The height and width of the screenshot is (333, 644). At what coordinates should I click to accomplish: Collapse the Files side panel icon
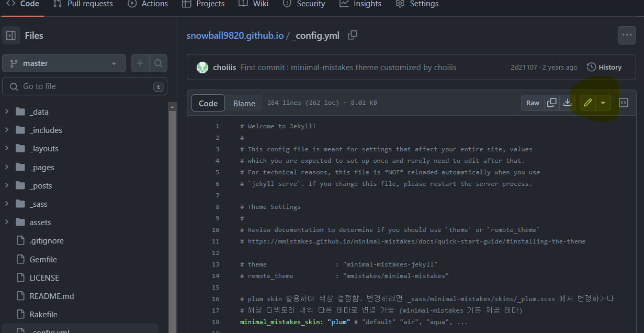click(x=11, y=36)
